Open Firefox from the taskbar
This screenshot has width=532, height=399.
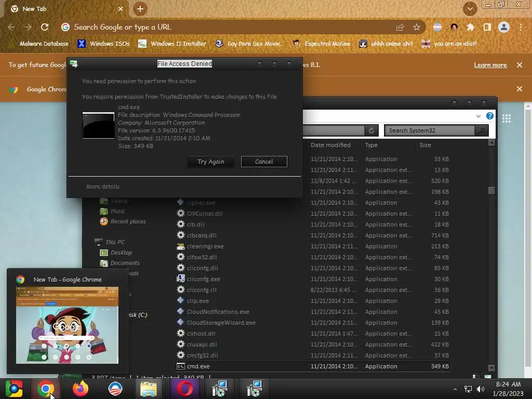(x=81, y=389)
